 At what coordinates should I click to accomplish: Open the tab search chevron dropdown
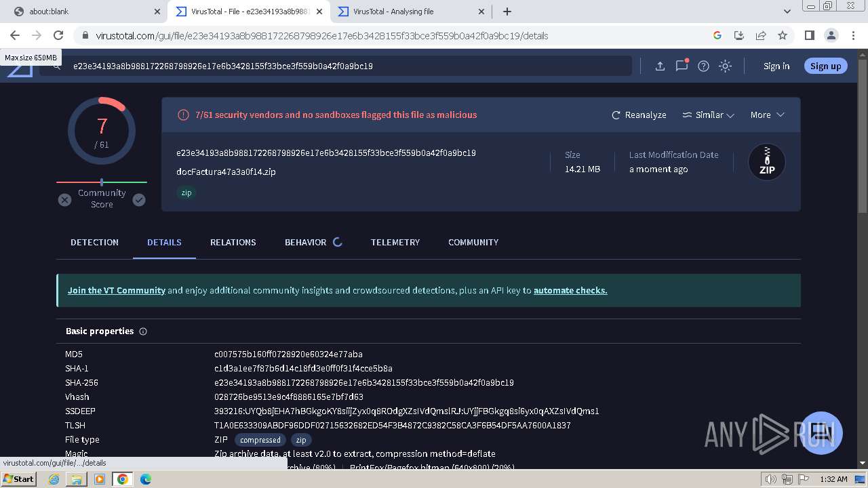pyautogui.click(x=787, y=12)
